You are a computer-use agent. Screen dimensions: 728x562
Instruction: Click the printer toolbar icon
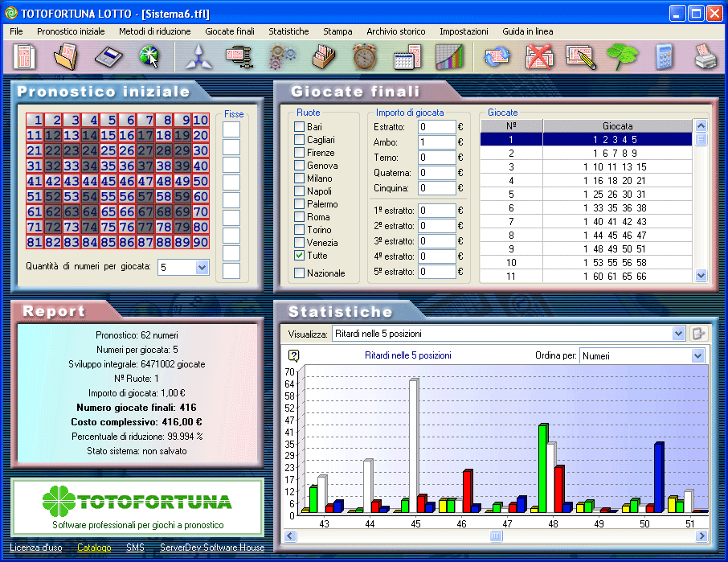706,57
